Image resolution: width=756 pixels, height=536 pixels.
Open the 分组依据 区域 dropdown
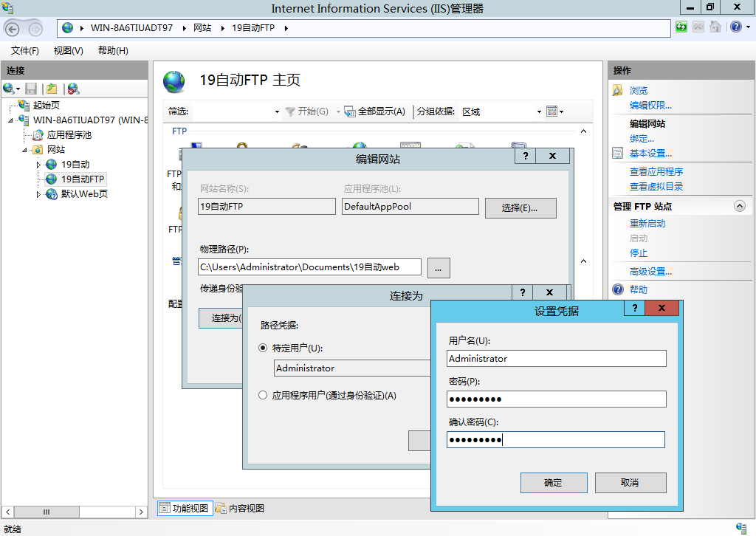pos(501,111)
